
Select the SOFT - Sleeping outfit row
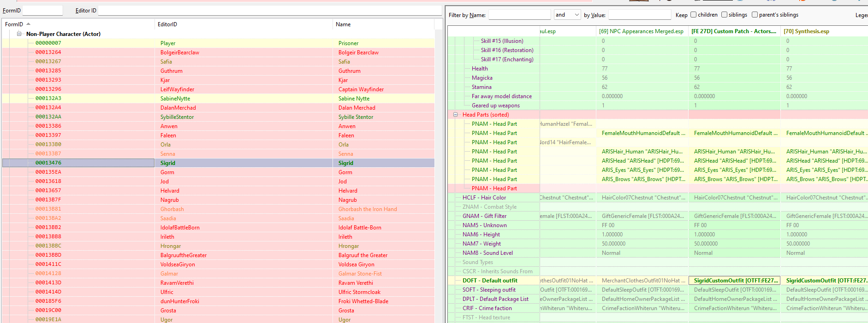coord(658,289)
